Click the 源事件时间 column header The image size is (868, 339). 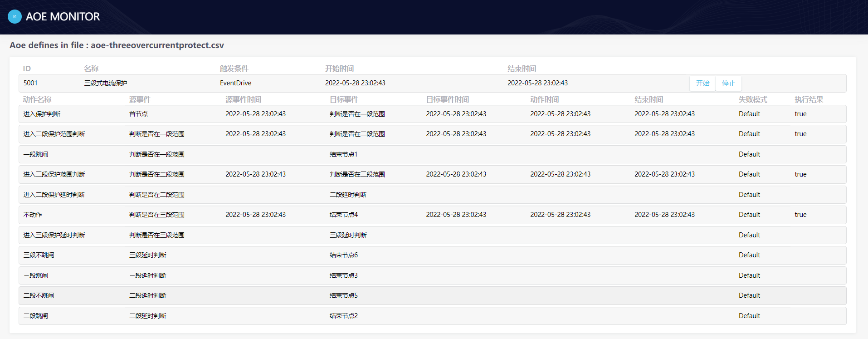pyautogui.click(x=243, y=99)
